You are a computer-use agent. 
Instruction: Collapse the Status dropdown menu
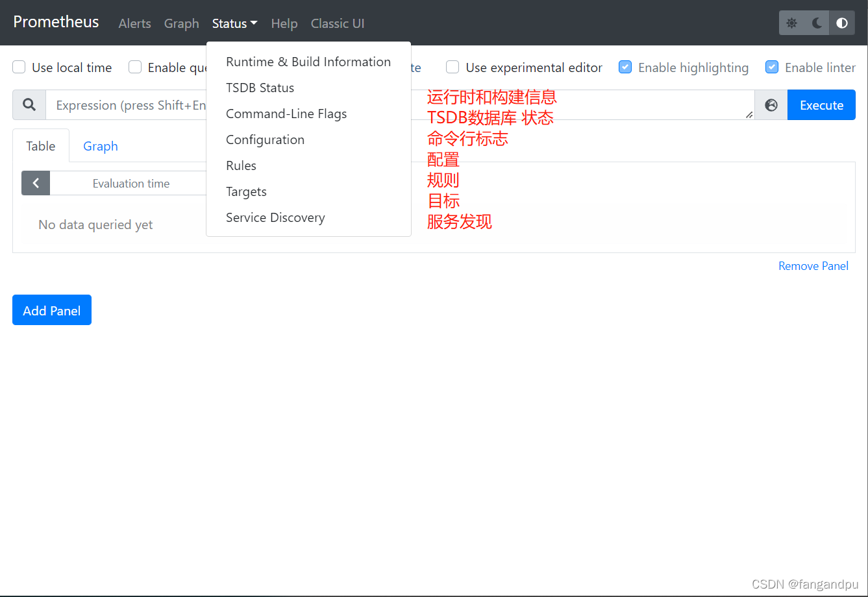234,23
